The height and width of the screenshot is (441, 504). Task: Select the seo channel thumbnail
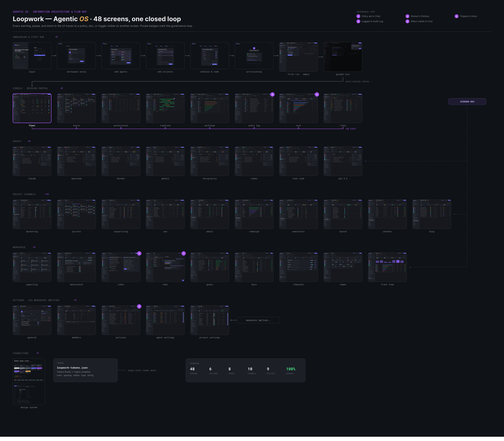(x=165, y=214)
